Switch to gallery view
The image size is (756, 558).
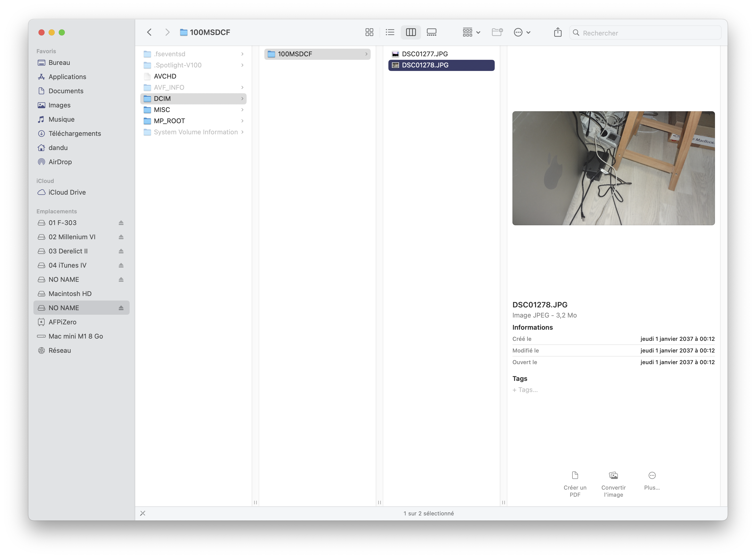pyautogui.click(x=431, y=32)
